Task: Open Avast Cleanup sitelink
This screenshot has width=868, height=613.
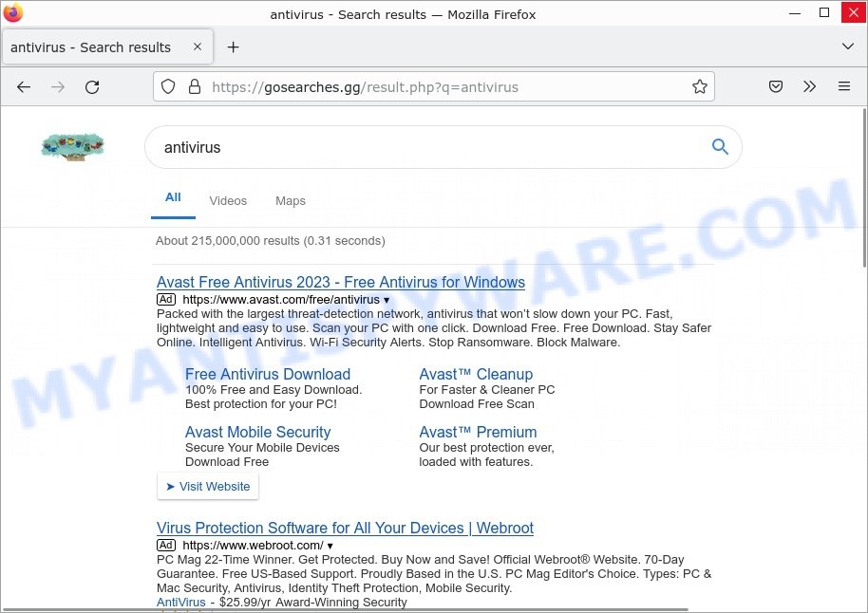Action: [x=476, y=374]
